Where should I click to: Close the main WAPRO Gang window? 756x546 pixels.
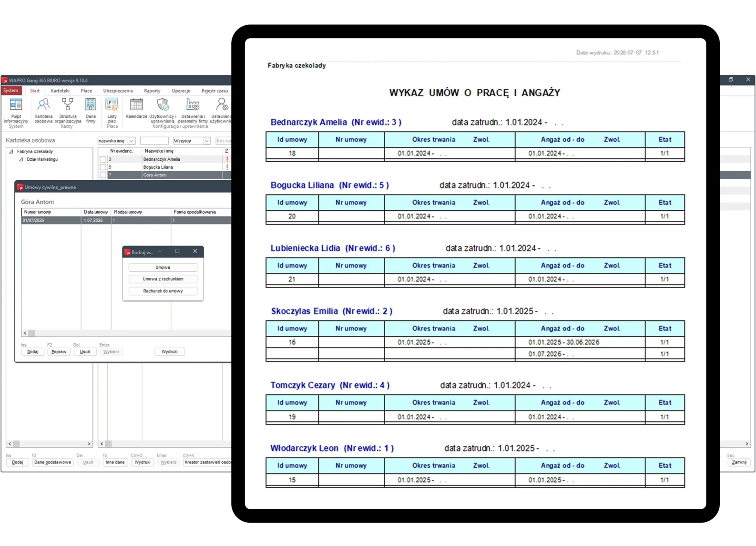tap(748, 80)
